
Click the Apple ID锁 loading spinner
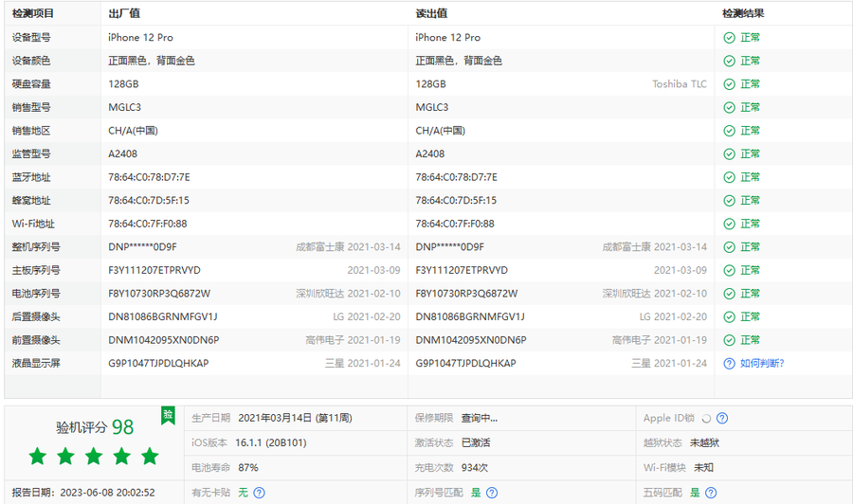click(706, 419)
